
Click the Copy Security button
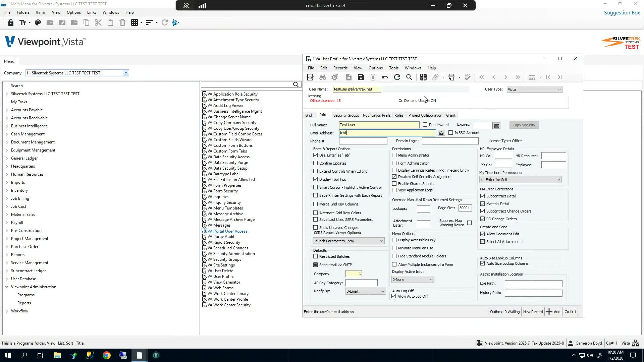pos(524,125)
